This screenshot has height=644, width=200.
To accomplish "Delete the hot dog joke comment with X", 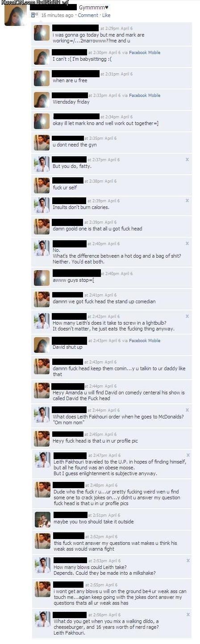I will pyautogui.click(x=187, y=243).
